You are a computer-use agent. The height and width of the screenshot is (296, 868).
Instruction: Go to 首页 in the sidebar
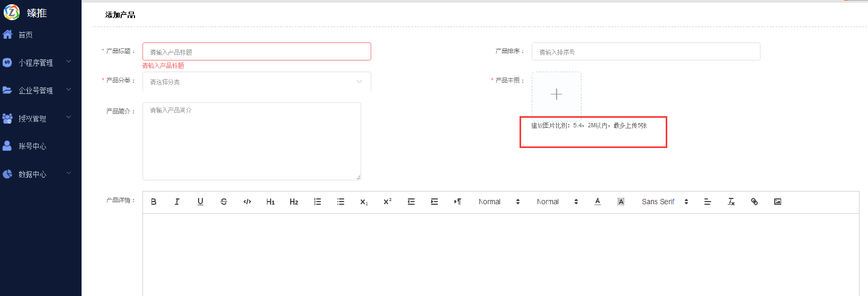(25, 35)
